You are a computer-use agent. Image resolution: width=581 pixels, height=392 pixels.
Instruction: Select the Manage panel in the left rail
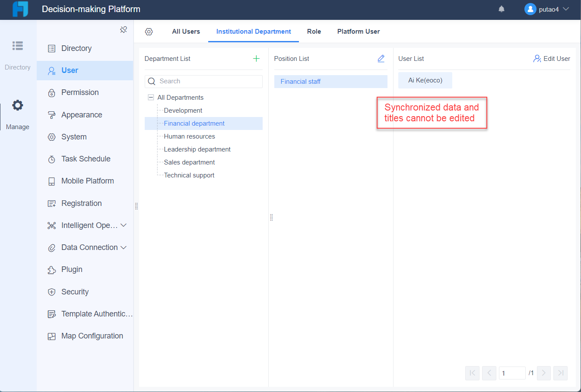pyautogui.click(x=17, y=114)
